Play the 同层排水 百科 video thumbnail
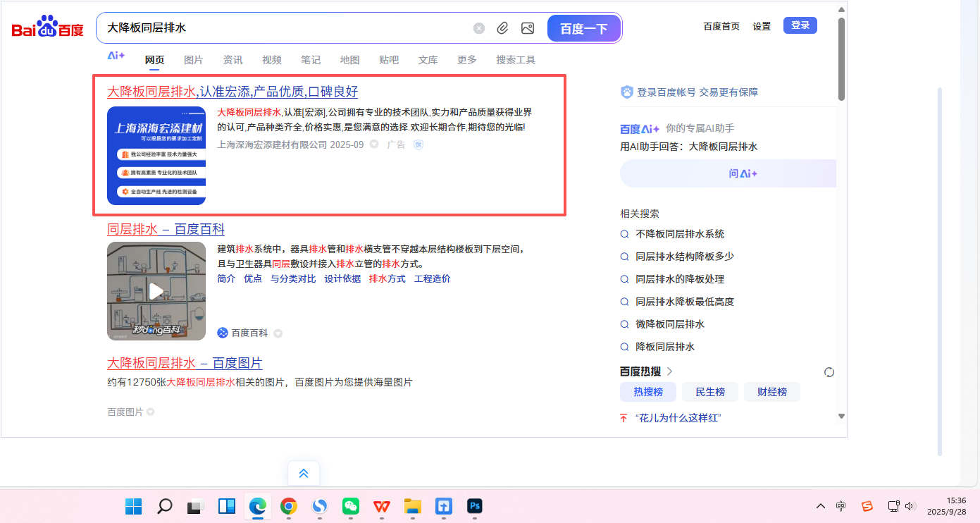The image size is (980, 523). (x=156, y=291)
